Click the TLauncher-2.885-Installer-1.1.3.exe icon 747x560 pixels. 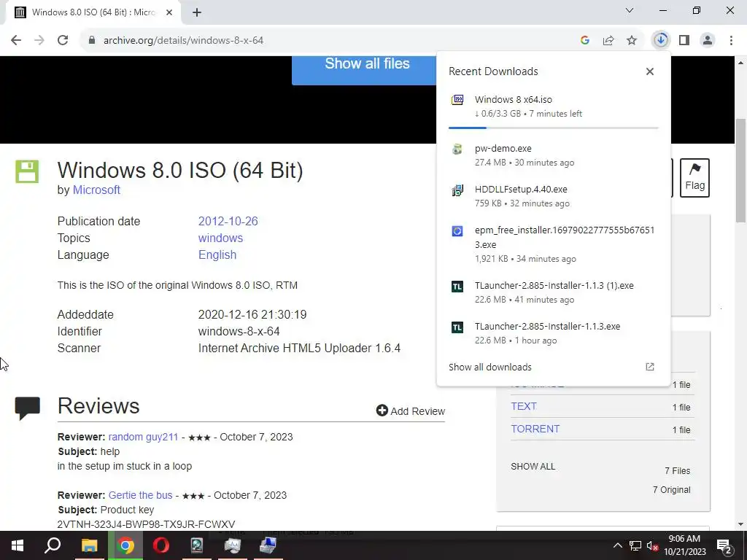coord(457,327)
